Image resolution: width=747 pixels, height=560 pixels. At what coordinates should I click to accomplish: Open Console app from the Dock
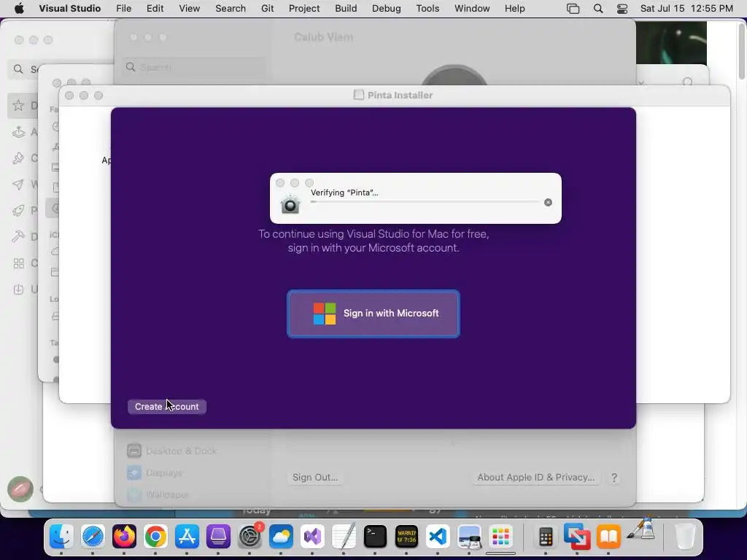tap(406, 537)
